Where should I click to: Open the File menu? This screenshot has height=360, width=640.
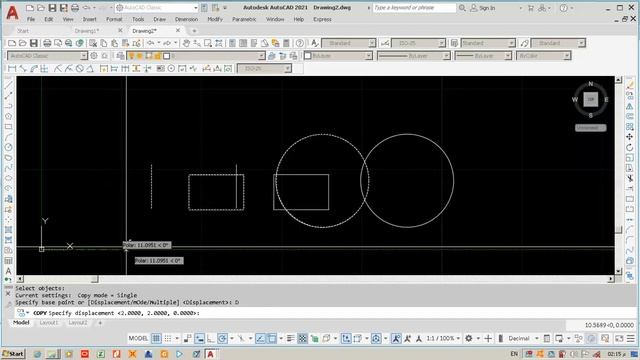click(31, 19)
